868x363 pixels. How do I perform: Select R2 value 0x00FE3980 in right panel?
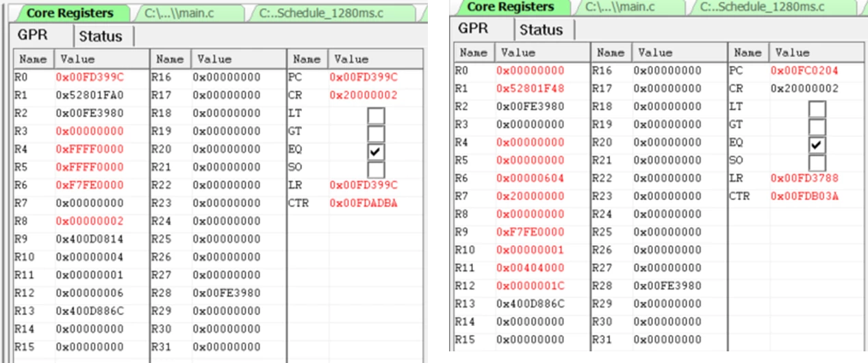coord(531,106)
